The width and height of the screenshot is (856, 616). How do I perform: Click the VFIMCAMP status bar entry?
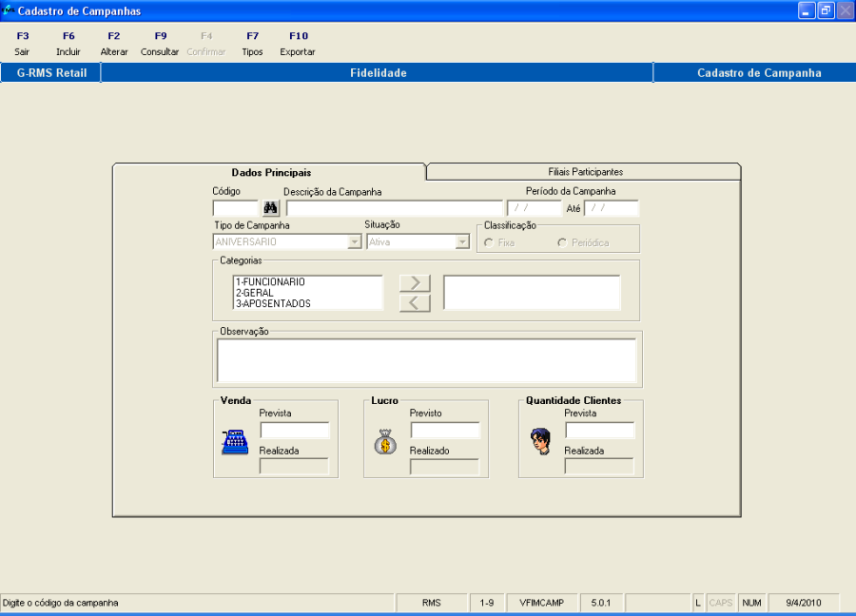541,603
